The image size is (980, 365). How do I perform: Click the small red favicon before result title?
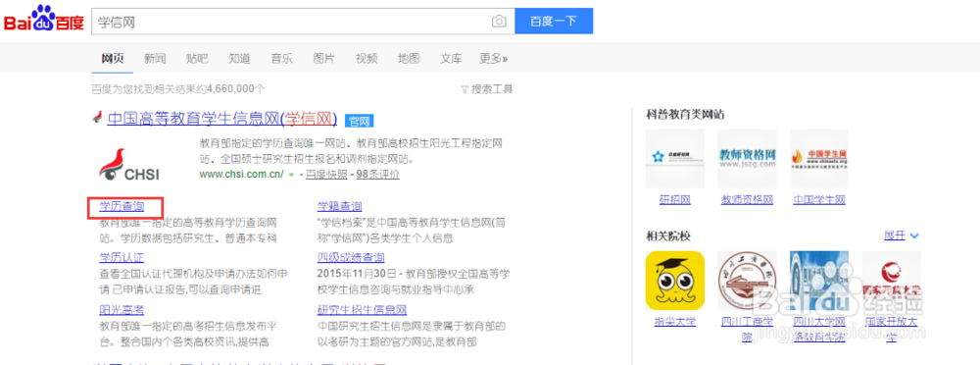pos(97,118)
